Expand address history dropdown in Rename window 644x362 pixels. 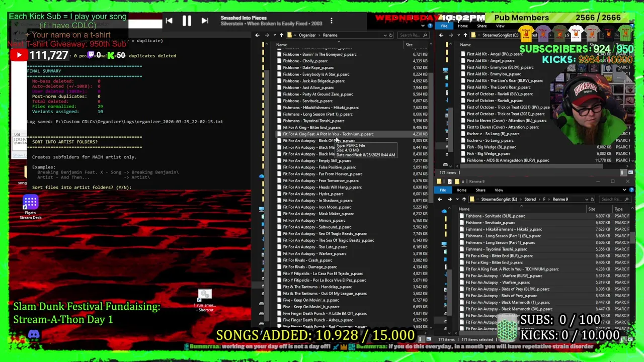[x=385, y=35]
